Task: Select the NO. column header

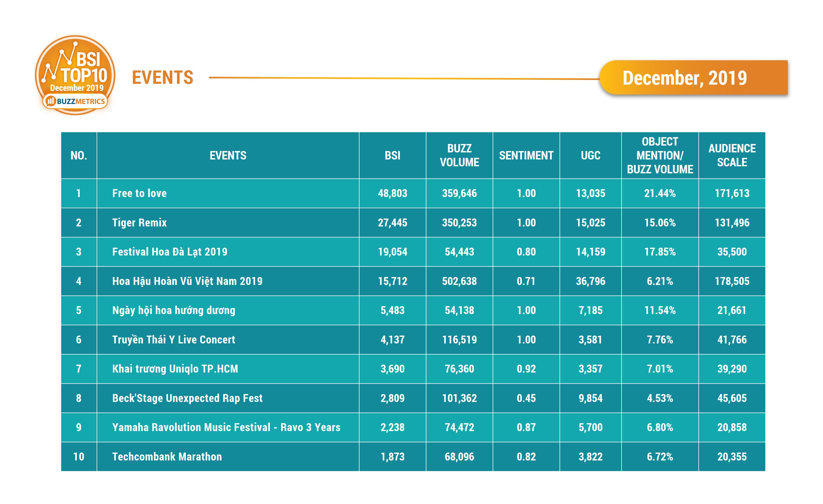Action: [x=79, y=155]
